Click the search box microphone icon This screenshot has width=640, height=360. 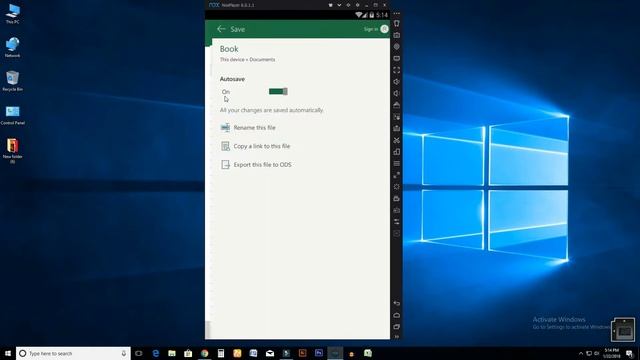(x=124, y=353)
